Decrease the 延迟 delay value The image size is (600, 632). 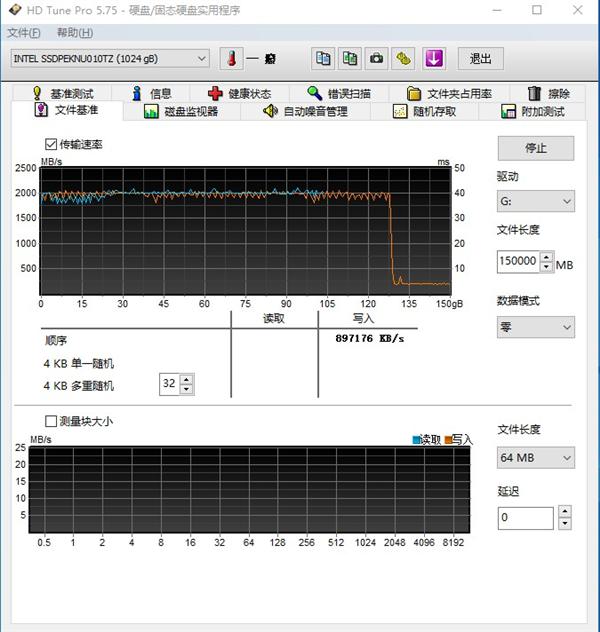click(565, 523)
